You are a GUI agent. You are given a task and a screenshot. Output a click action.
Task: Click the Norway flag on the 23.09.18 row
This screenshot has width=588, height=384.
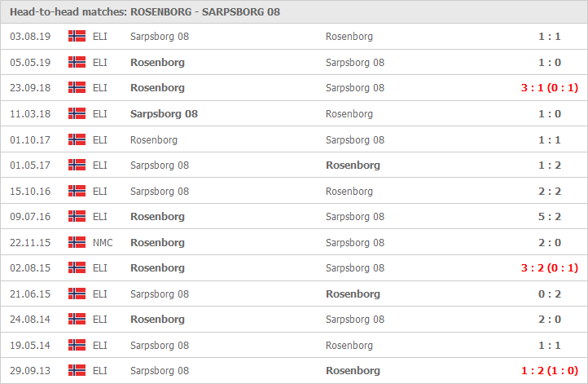[x=77, y=87]
